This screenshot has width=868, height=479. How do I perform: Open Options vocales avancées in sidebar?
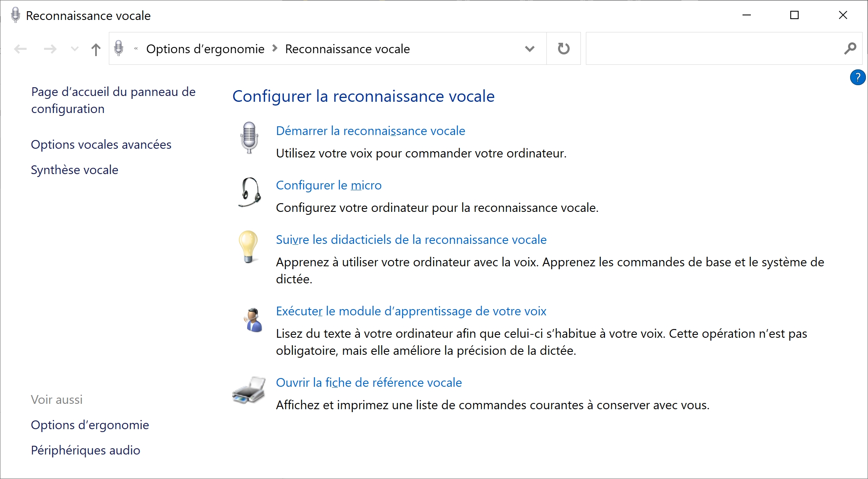pos(101,145)
